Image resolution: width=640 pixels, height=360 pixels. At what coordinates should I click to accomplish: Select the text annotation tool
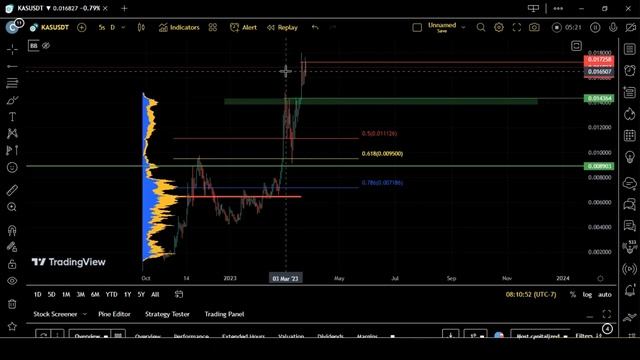12,117
